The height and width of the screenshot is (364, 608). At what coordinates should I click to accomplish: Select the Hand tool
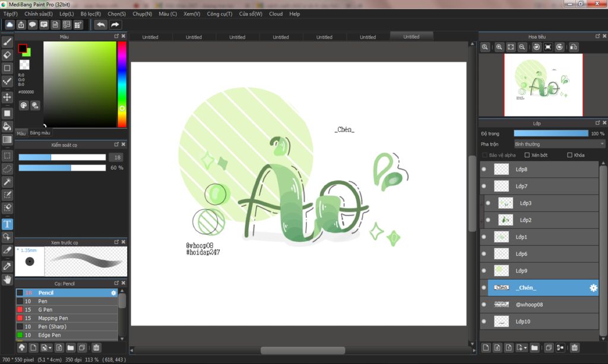click(x=7, y=280)
